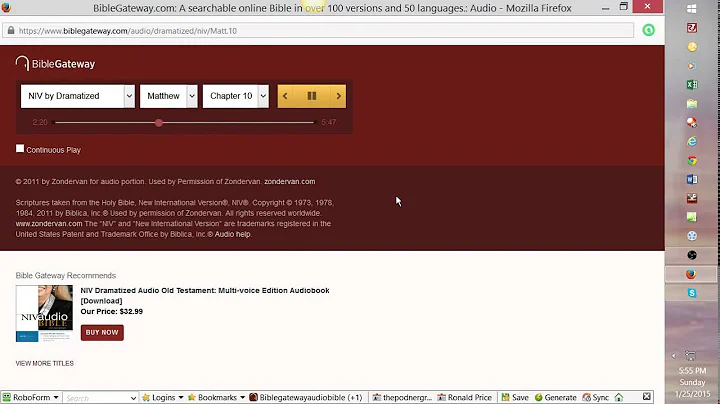Click the NIV Audio Bible cover thumbnail
This screenshot has width=720, height=404.
(x=44, y=314)
